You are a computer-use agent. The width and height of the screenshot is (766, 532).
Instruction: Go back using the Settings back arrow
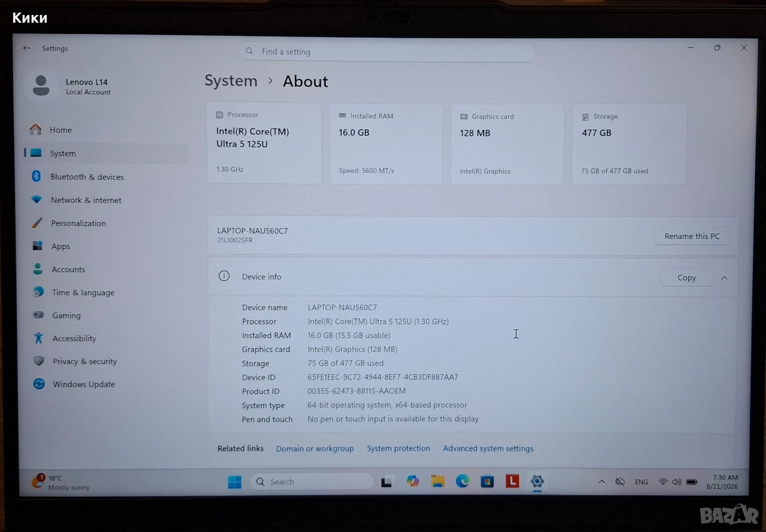tap(26, 48)
